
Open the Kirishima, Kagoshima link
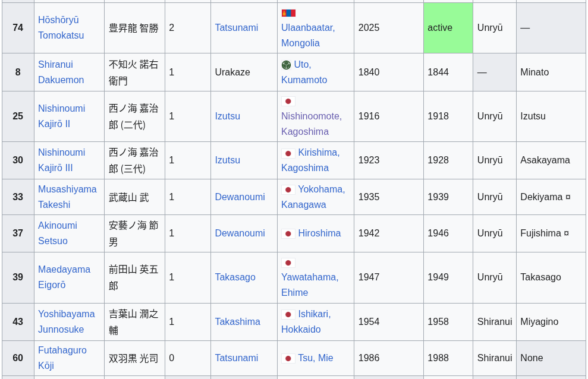tap(310, 160)
